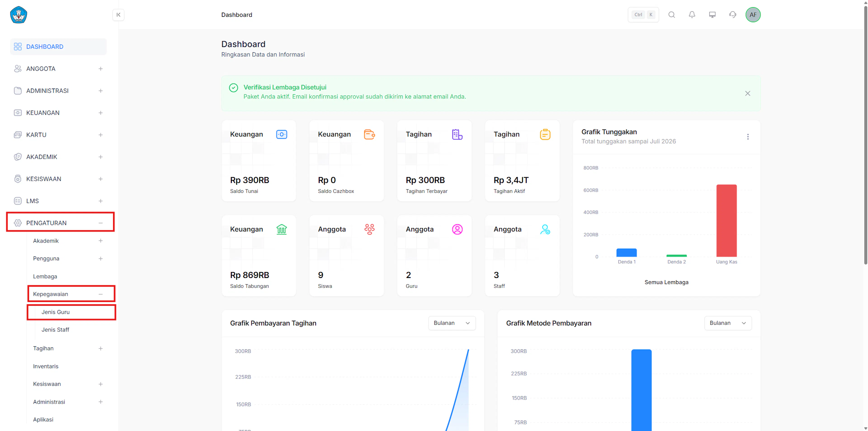868x431 pixels.
Task: Click the green check icon in verification alert
Action: pyautogui.click(x=233, y=88)
